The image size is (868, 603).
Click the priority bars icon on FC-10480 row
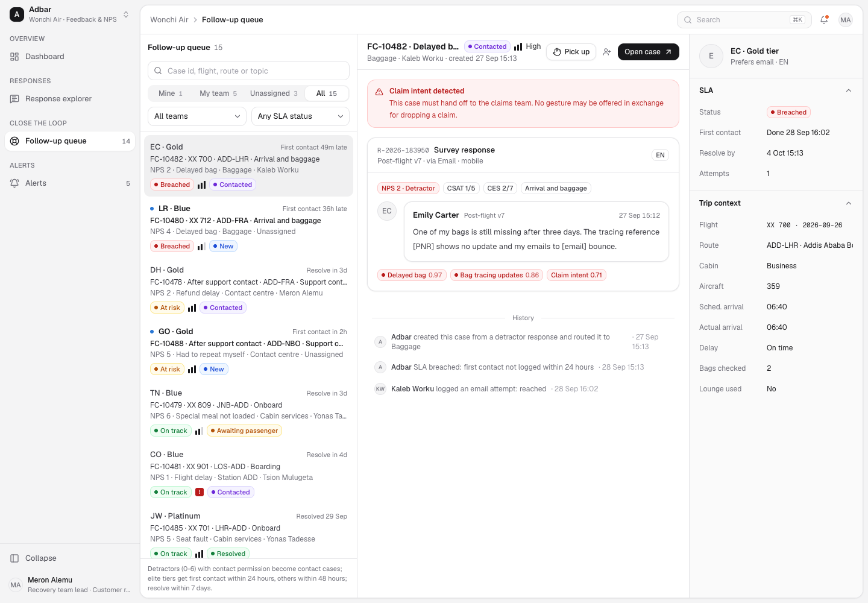[201, 246]
